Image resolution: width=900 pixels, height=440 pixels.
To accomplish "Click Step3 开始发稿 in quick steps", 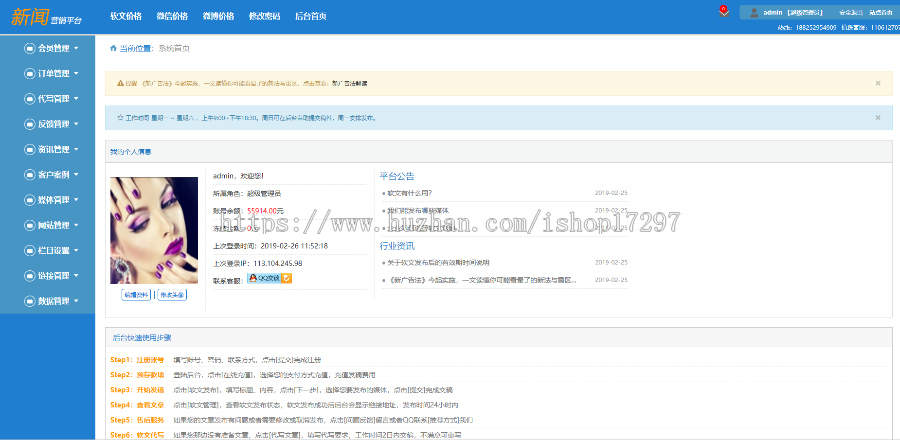I will (137, 390).
